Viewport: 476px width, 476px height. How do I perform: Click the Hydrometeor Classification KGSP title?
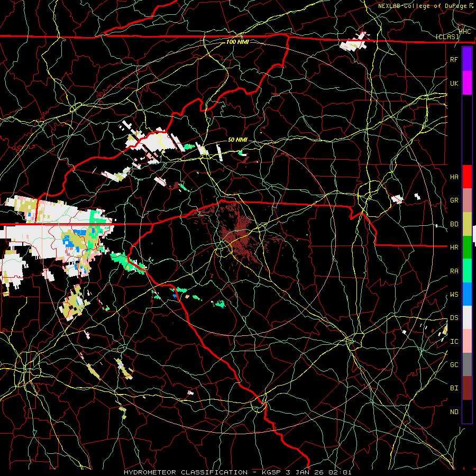[x=237, y=472]
